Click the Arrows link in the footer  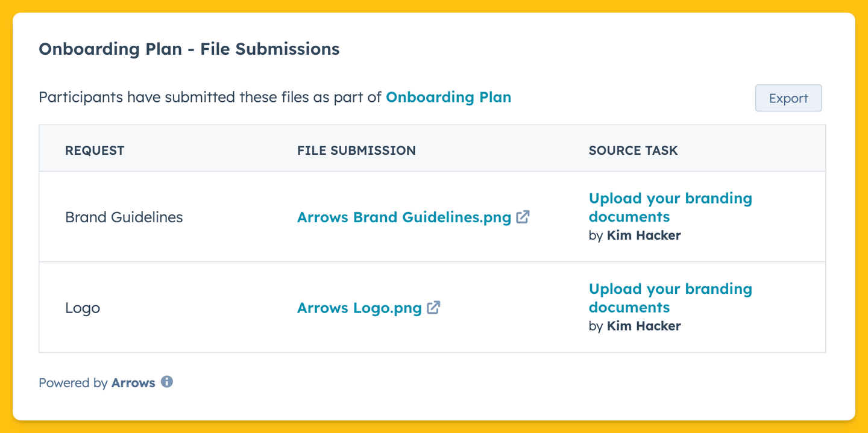pyautogui.click(x=133, y=382)
